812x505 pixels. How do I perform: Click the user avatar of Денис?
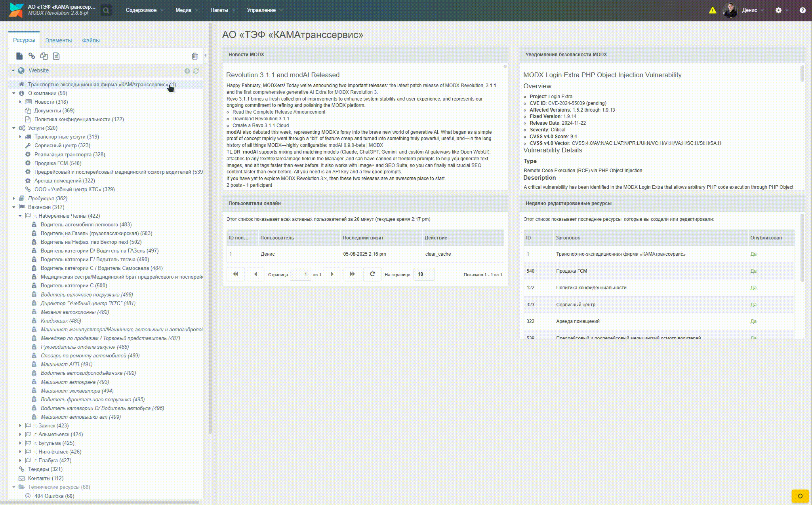pos(730,10)
